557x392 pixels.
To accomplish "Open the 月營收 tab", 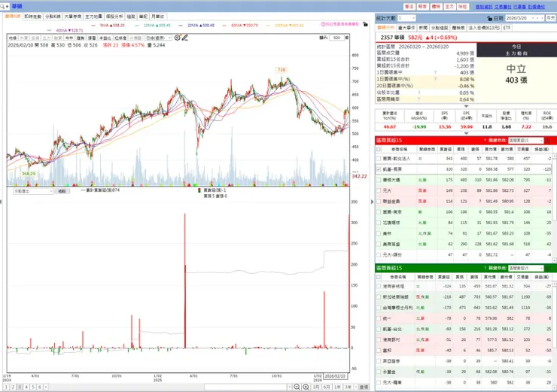I will (157, 17).
